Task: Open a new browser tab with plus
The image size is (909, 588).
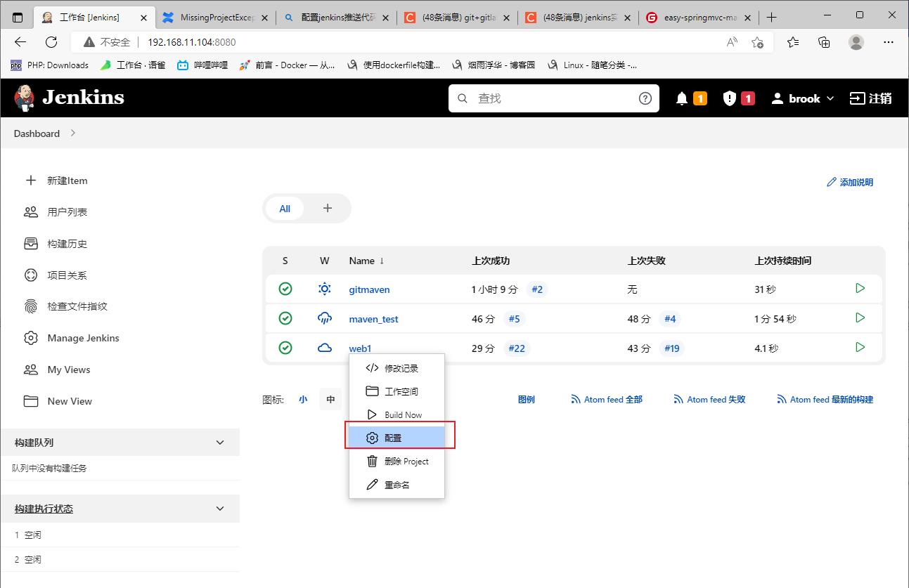Action: pos(772,17)
